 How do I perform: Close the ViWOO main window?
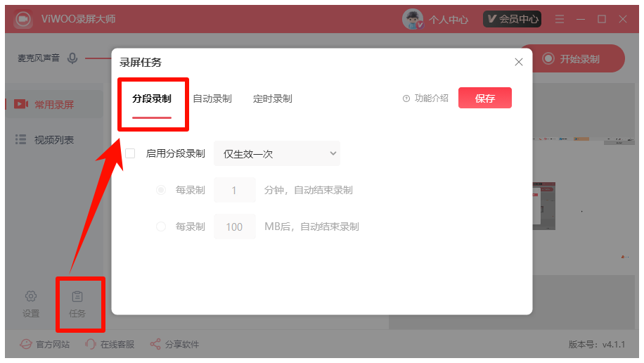tap(623, 19)
